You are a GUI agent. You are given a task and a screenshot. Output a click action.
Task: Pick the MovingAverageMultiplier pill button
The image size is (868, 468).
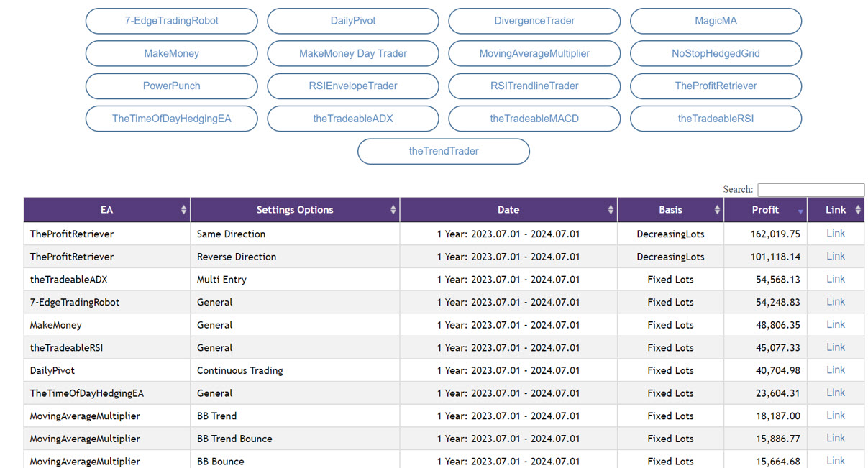pyautogui.click(x=534, y=53)
